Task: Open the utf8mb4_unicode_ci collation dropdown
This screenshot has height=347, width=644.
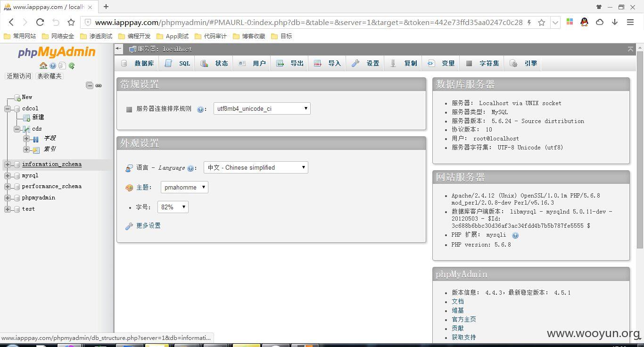Action: click(x=262, y=108)
